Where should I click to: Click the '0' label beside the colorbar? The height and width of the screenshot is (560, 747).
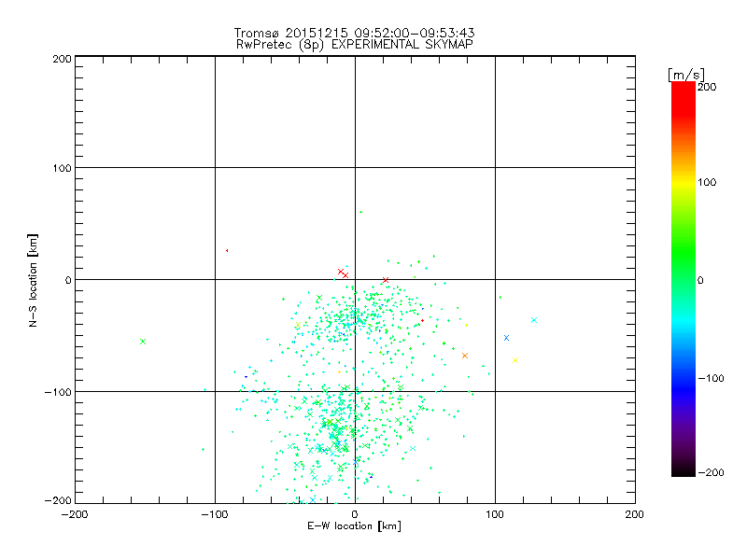(700, 280)
